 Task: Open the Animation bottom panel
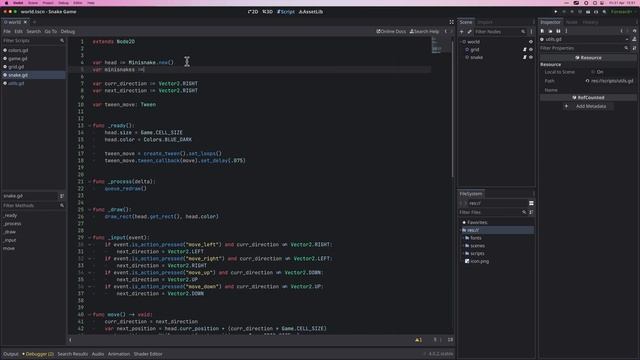pos(119,354)
